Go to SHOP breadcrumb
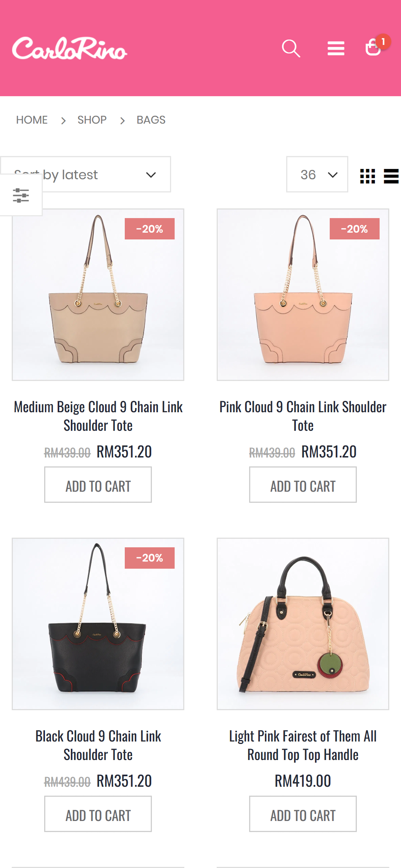The width and height of the screenshot is (401, 868). pyautogui.click(x=92, y=120)
